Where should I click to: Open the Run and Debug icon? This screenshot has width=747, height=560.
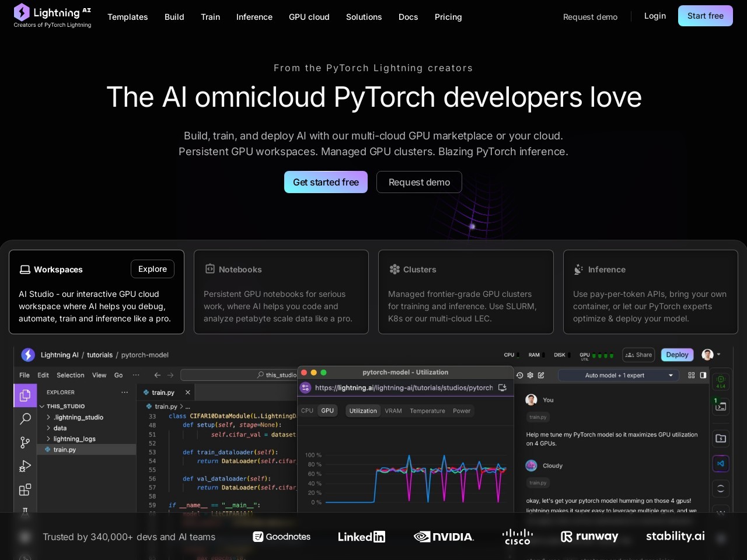pyautogui.click(x=25, y=466)
